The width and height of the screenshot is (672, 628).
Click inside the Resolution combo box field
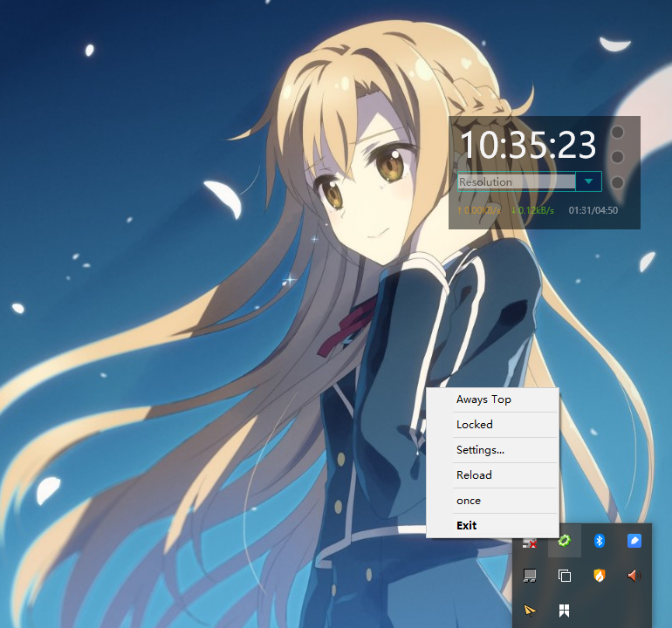[517, 181]
